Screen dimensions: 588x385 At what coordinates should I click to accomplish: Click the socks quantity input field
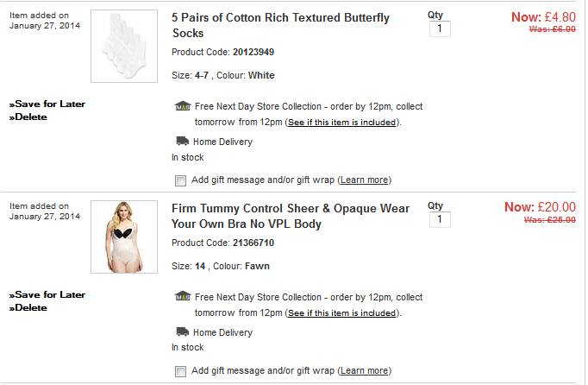point(439,29)
